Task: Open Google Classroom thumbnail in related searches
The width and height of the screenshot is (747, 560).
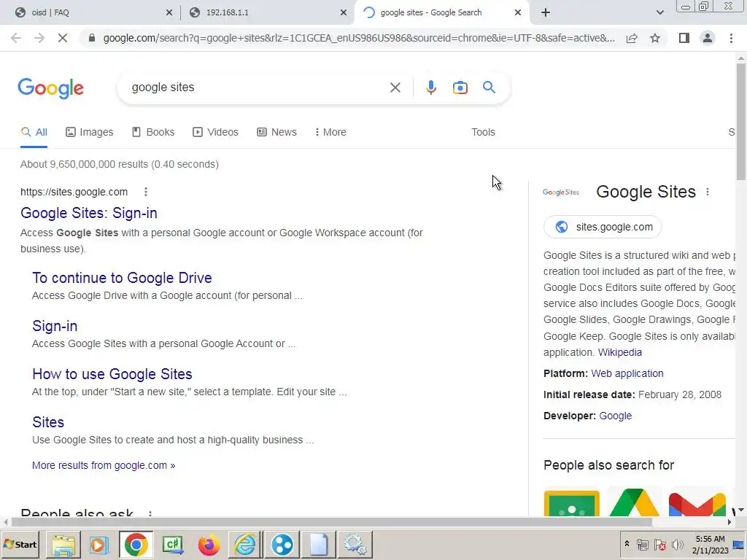Action: click(x=572, y=503)
